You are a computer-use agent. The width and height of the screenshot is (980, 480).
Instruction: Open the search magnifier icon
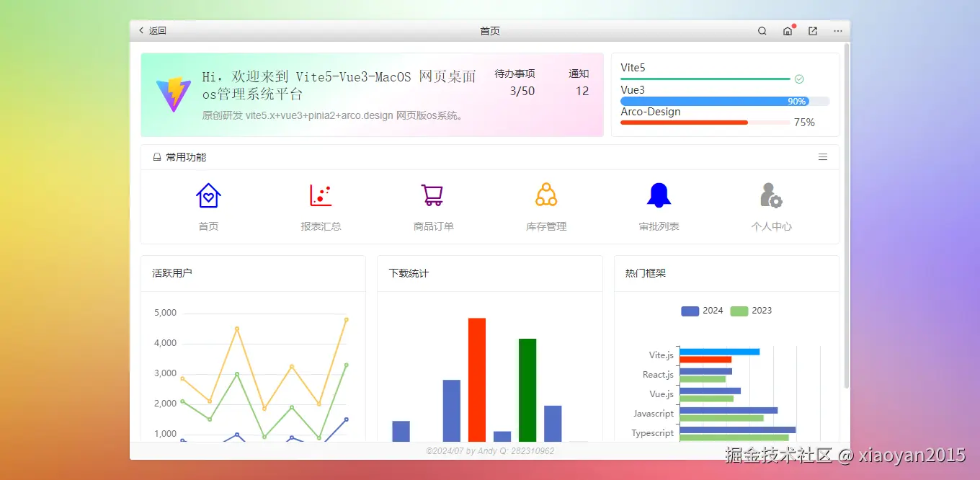click(762, 31)
